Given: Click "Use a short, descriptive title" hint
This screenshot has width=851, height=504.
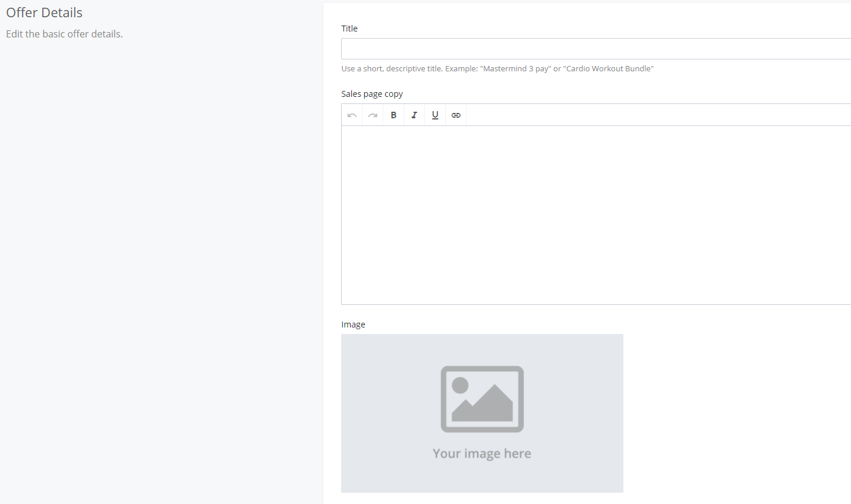Looking at the screenshot, I should [x=392, y=69].
